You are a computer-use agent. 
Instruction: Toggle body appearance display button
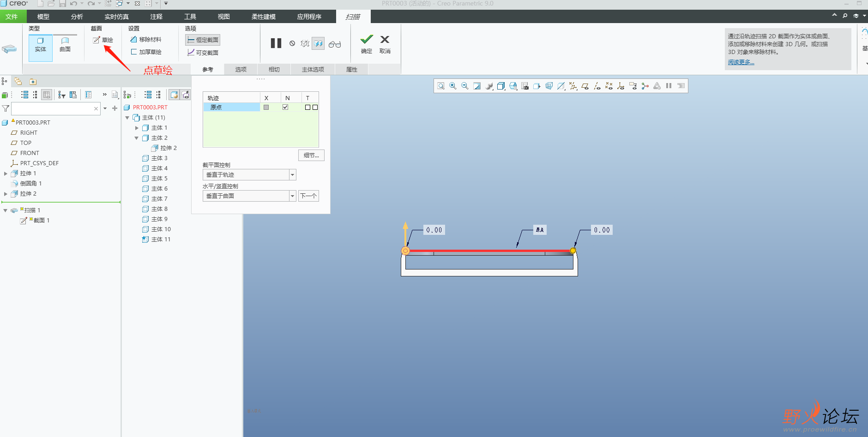[x=174, y=95]
